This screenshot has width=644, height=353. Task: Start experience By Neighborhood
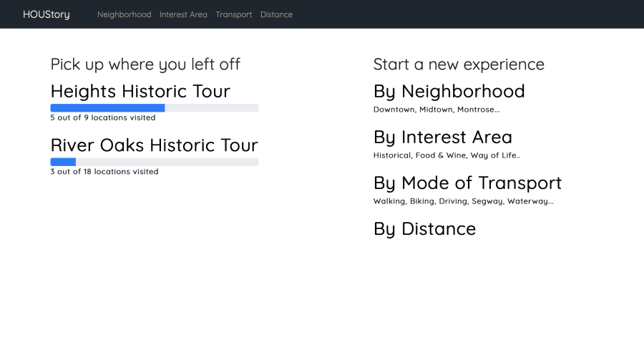click(x=449, y=91)
